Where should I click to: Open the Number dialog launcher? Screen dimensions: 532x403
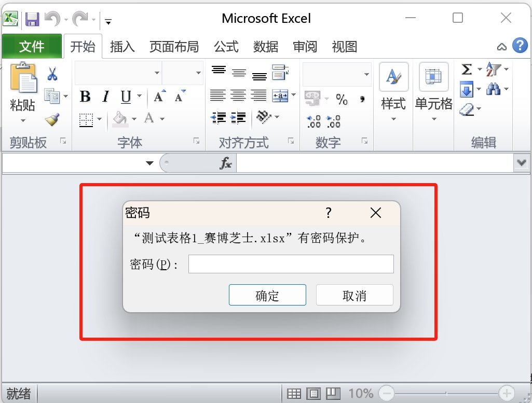[365, 141]
